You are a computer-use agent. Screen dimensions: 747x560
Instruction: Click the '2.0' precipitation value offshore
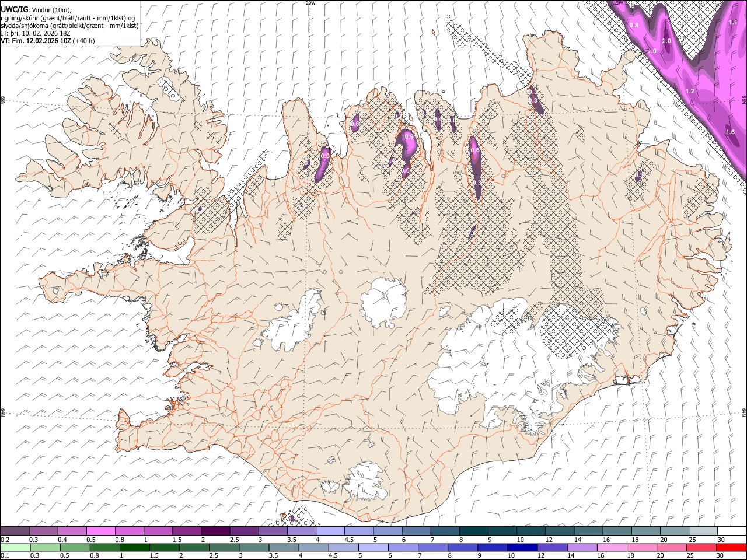tap(666, 41)
